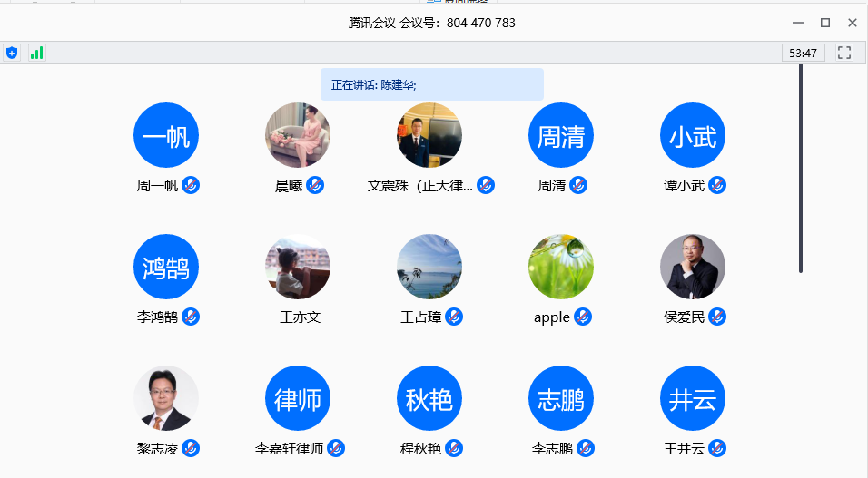The width and height of the screenshot is (868, 478).
Task: Select the blue 周清 avatar
Action: point(561,135)
